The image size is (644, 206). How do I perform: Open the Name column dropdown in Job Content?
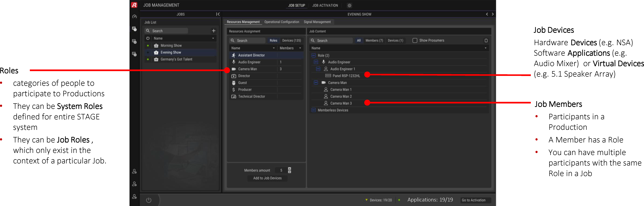click(x=485, y=48)
